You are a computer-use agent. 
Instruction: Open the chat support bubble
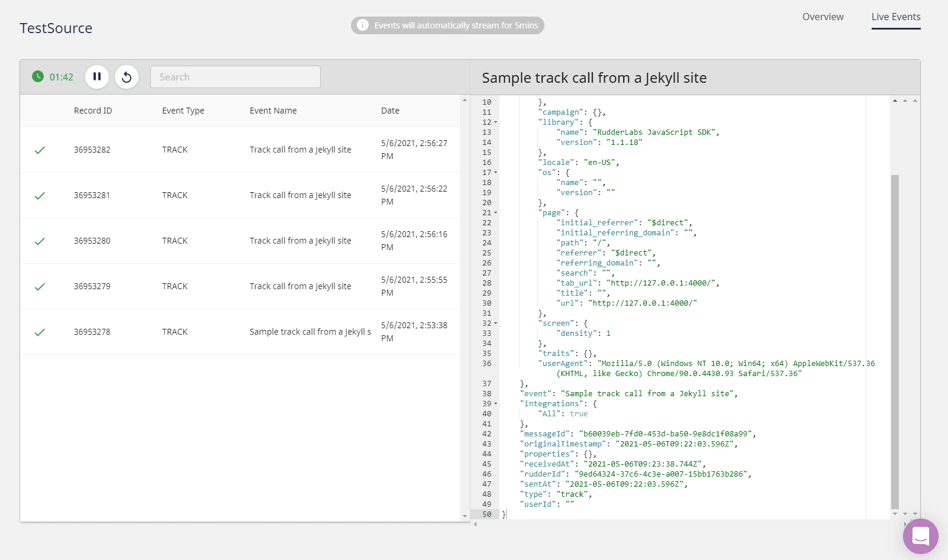tap(920, 536)
